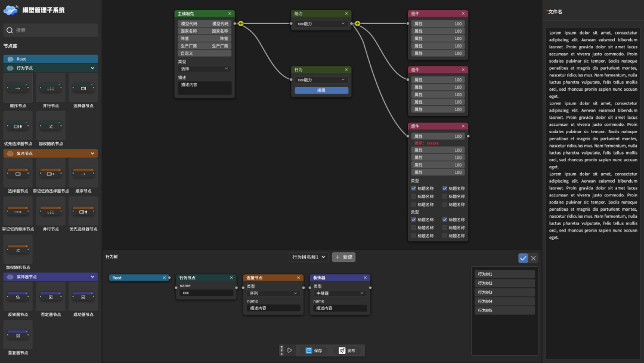Select 行为树3 in the list
644x363 pixels.
click(505, 292)
